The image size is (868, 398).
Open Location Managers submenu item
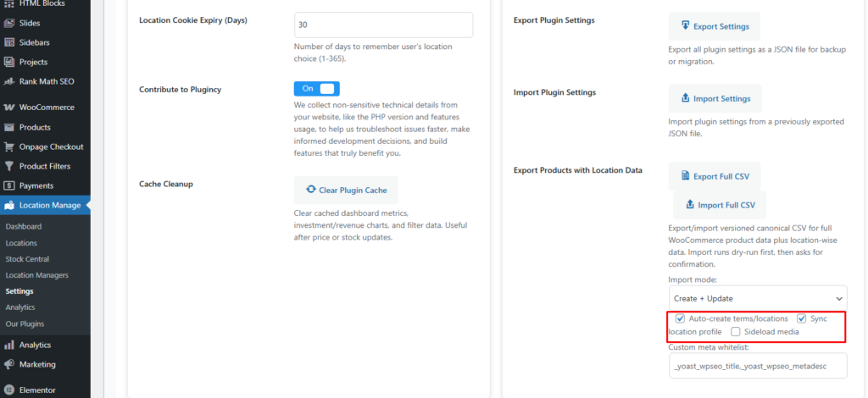36,275
